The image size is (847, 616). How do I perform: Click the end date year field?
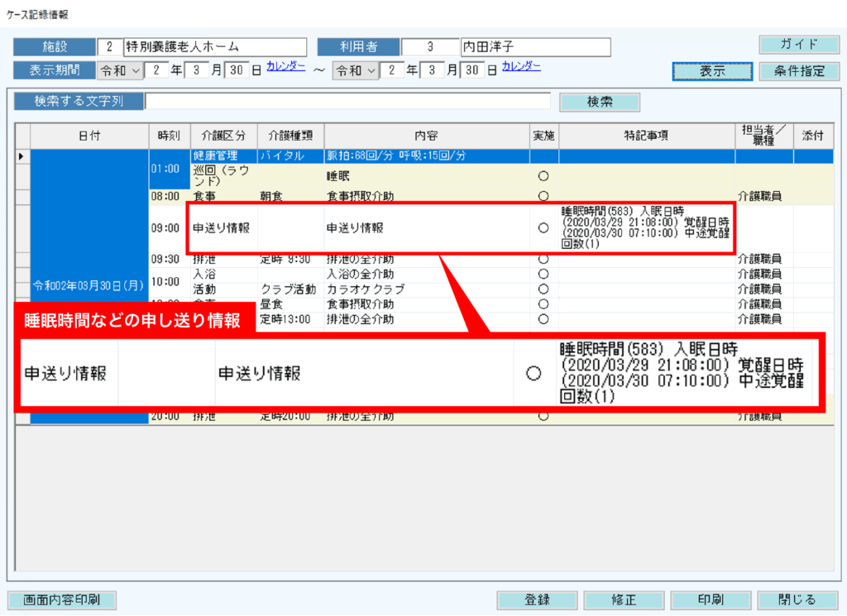click(392, 71)
